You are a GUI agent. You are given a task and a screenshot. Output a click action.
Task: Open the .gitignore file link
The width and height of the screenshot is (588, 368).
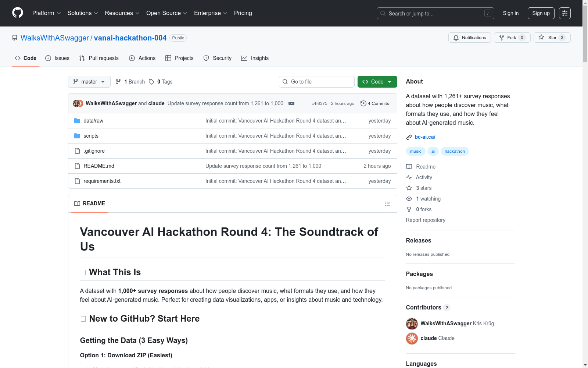pos(94,151)
